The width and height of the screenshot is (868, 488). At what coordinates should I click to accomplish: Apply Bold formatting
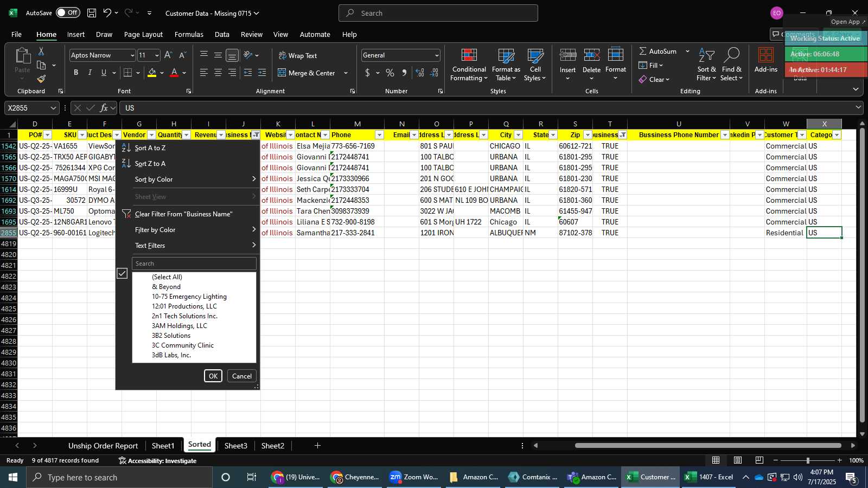pos(76,73)
